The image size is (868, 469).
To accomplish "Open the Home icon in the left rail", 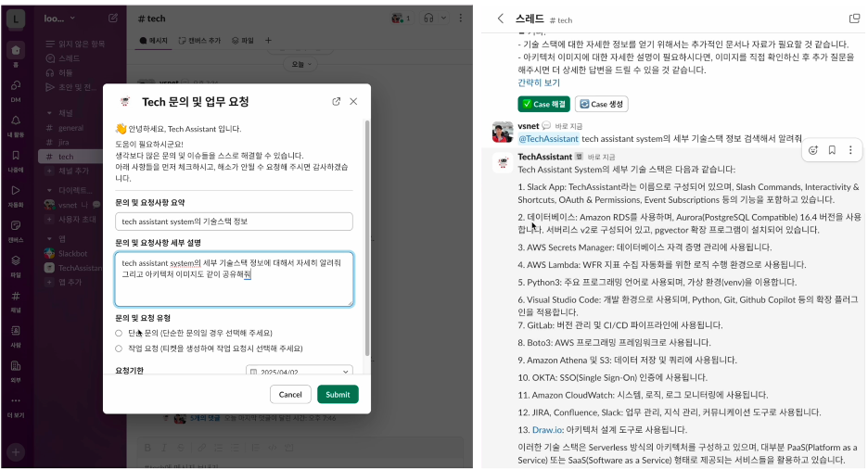I will click(x=16, y=51).
